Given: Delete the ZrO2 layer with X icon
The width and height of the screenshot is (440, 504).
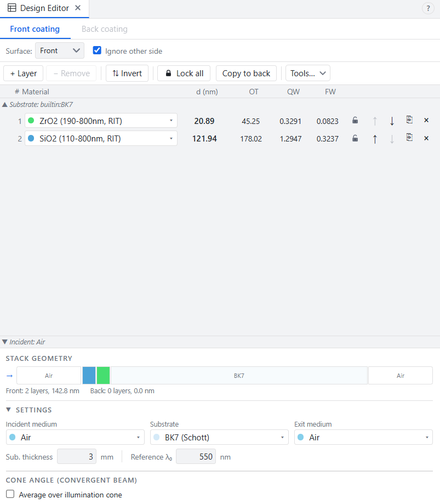Looking at the screenshot, I should (426, 120).
